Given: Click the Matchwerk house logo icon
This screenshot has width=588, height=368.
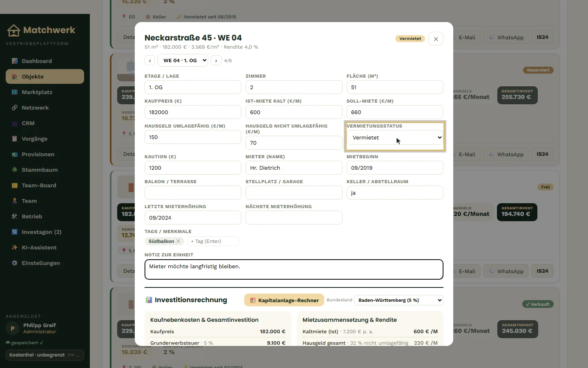Looking at the screenshot, I should click(x=13, y=30).
